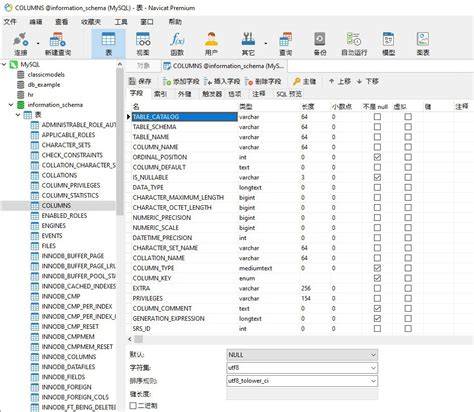474x412 pixels.
Task: Enable Not Null checkbox for TABLE_CATALOG row
Action: pos(377,117)
